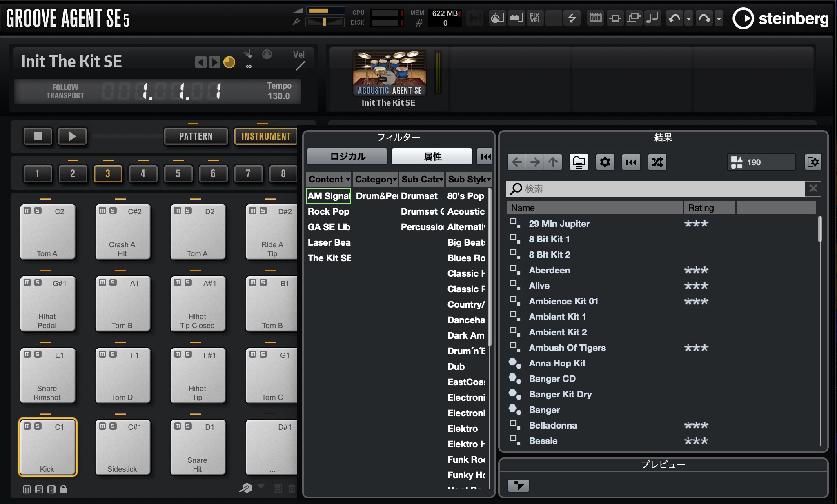Adjust the master volume slider
The image size is (837, 504).
325,11
